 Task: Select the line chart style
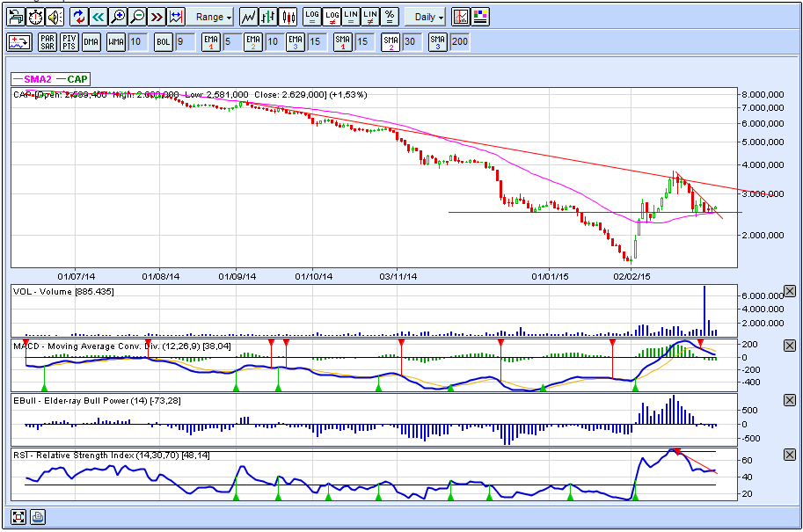249,17
